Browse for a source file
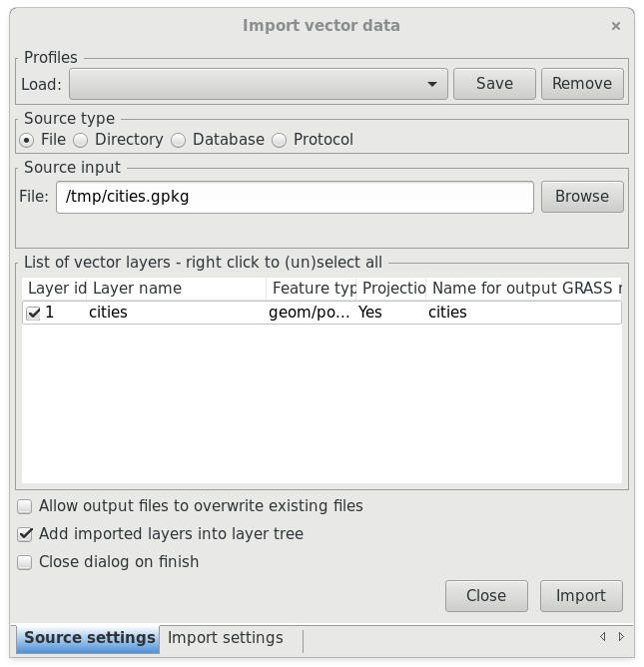The width and height of the screenshot is (644, 667). (582, 197)
